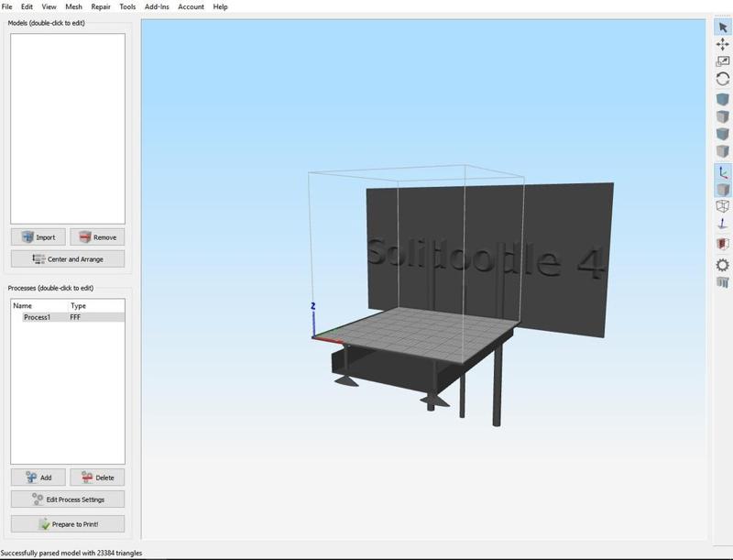
Task: Open the Repair menu
Action: click(x=101, y=6)
